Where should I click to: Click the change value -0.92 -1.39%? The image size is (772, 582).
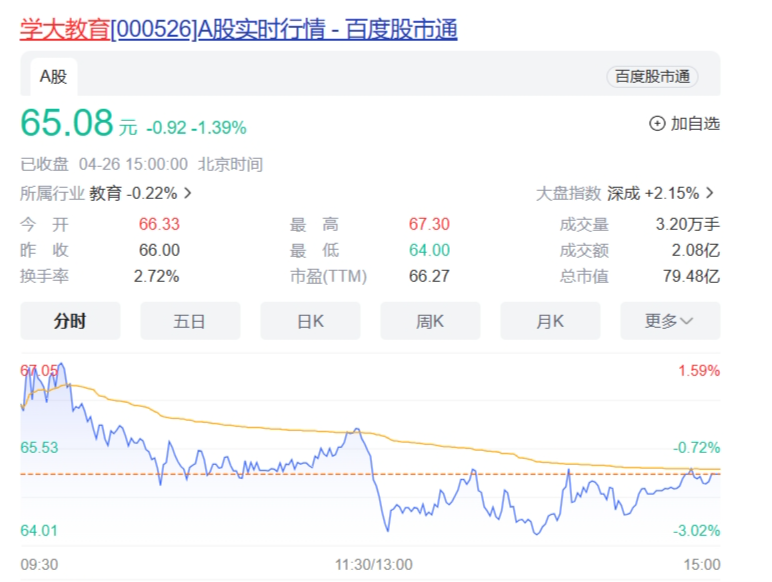coord(196,128)
